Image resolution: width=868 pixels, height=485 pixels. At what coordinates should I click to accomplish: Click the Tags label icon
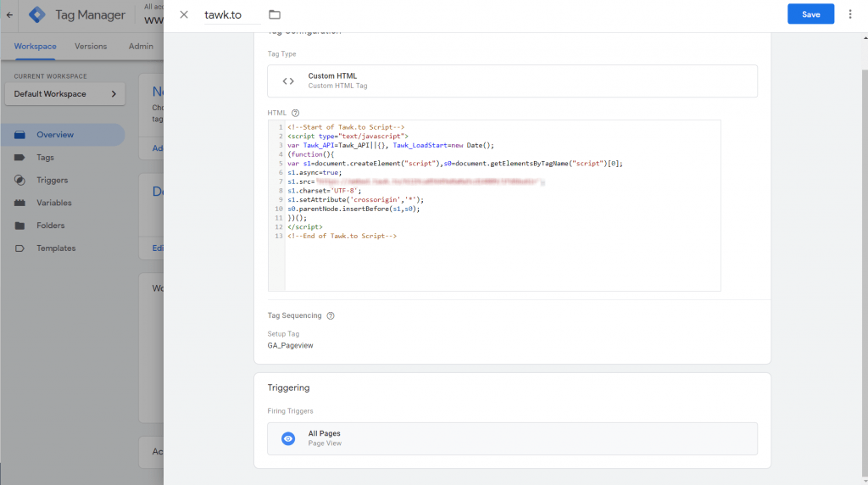click(20, 157)
